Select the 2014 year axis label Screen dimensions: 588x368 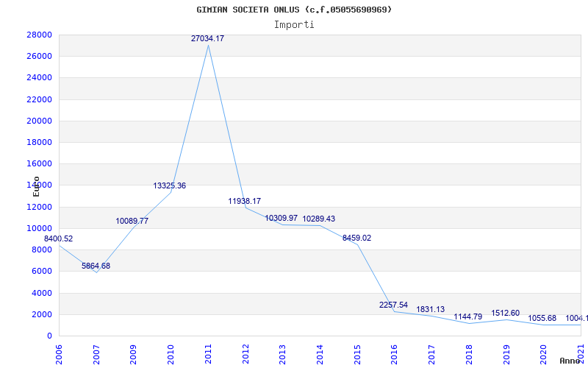tap(320, 354)
